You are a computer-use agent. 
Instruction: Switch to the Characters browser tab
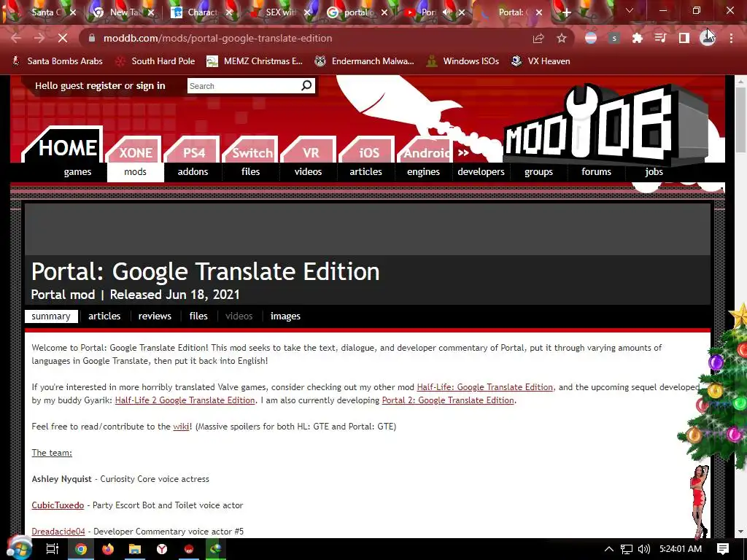(201, 12)
